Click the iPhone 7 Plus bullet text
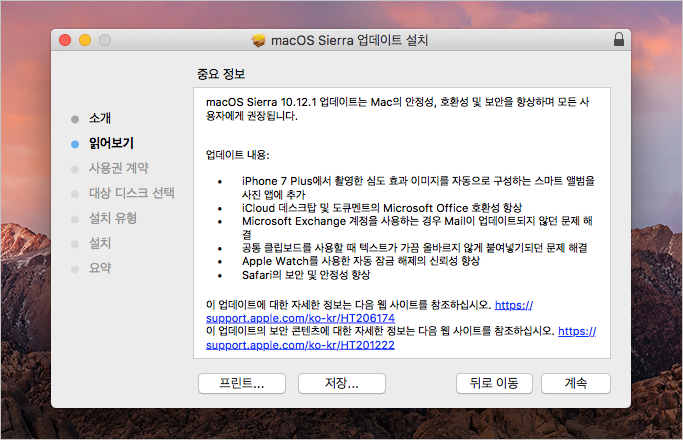Viewport: 683px width, 440px height. point(418,188)
